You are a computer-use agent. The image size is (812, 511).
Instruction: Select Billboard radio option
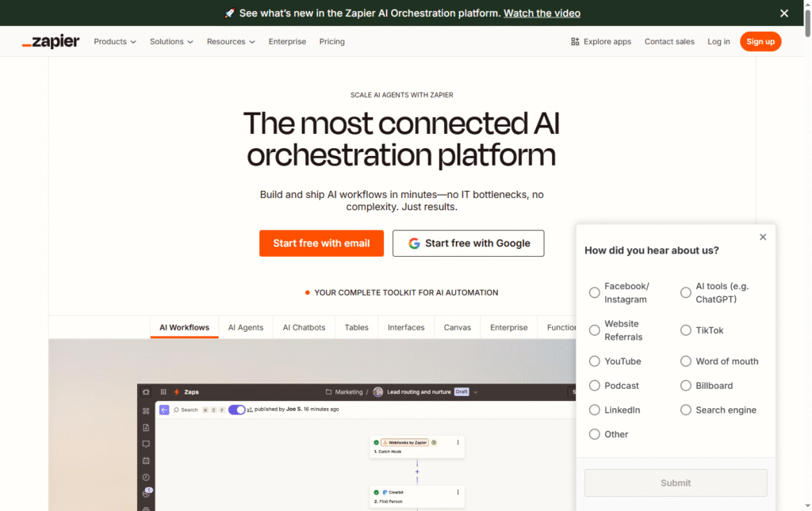point(686,385)
